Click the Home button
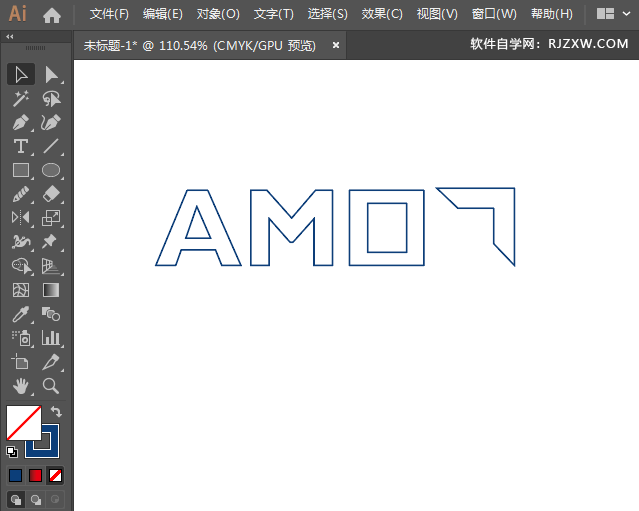639x511 pixels. tap(52, 14)
